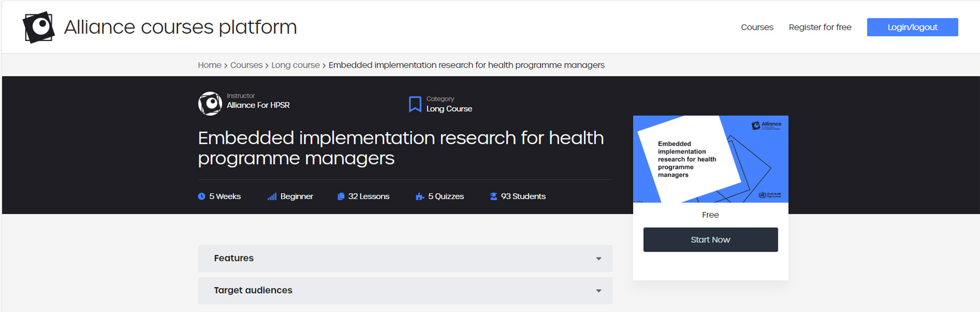
Task: Expand the Features section arrow
Action: tap(599, 259)
